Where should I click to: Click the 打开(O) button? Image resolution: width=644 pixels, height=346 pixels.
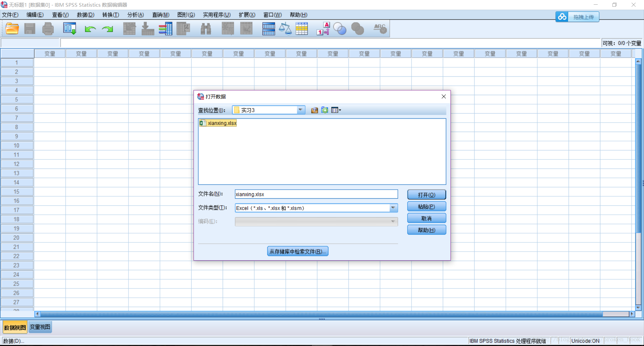tap(427, 195)
